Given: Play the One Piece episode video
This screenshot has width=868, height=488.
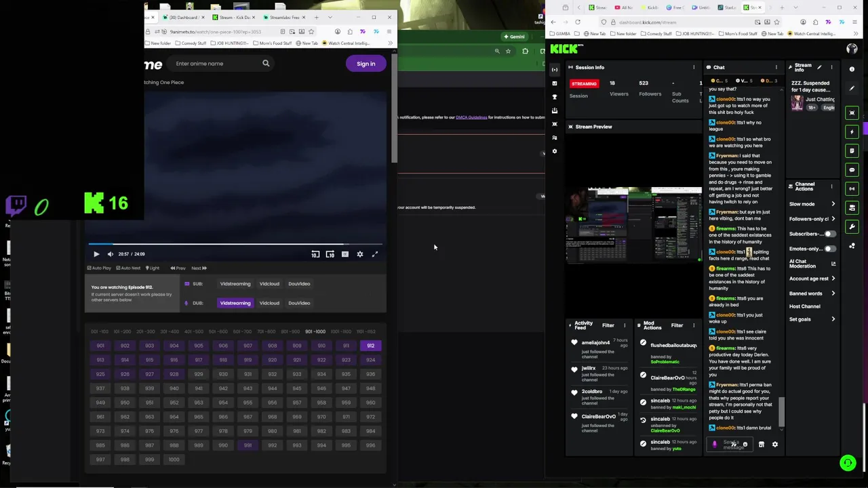Looking at the screenshot, I should coord(96,254).
